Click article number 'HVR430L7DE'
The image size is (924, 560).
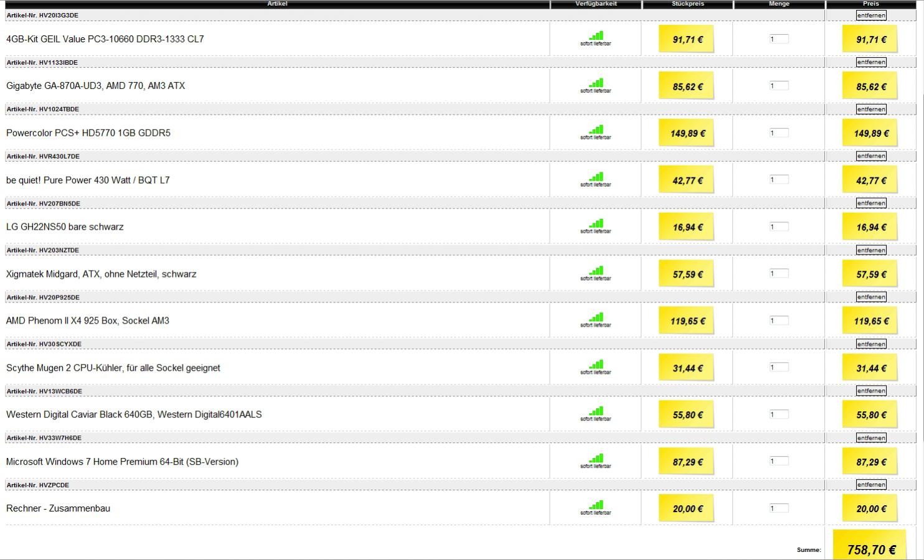pos(59,156)
